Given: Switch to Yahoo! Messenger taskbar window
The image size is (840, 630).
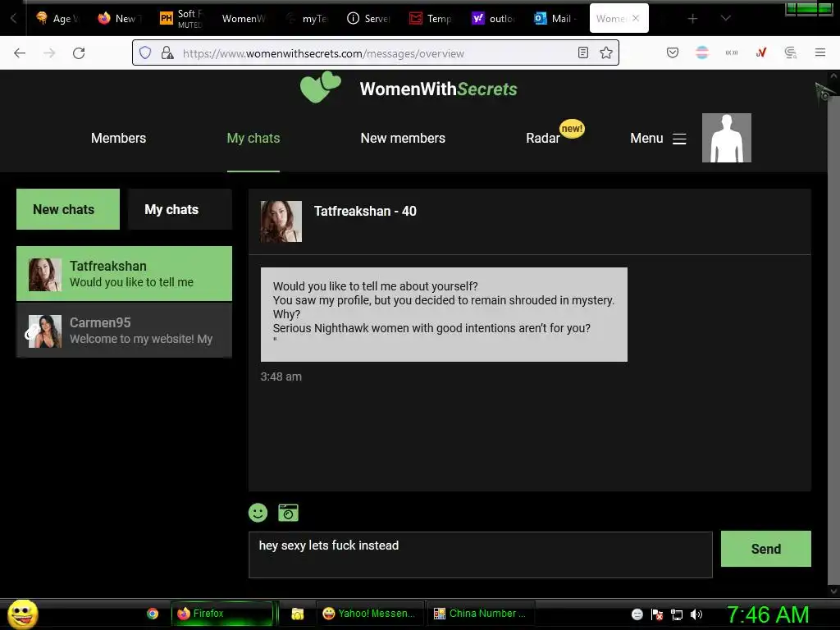Looking at the screenshot, I should coord(370,614).
